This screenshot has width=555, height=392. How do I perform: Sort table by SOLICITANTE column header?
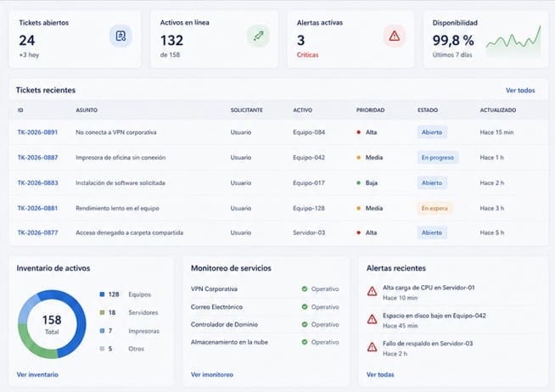[x=247, y=110]
